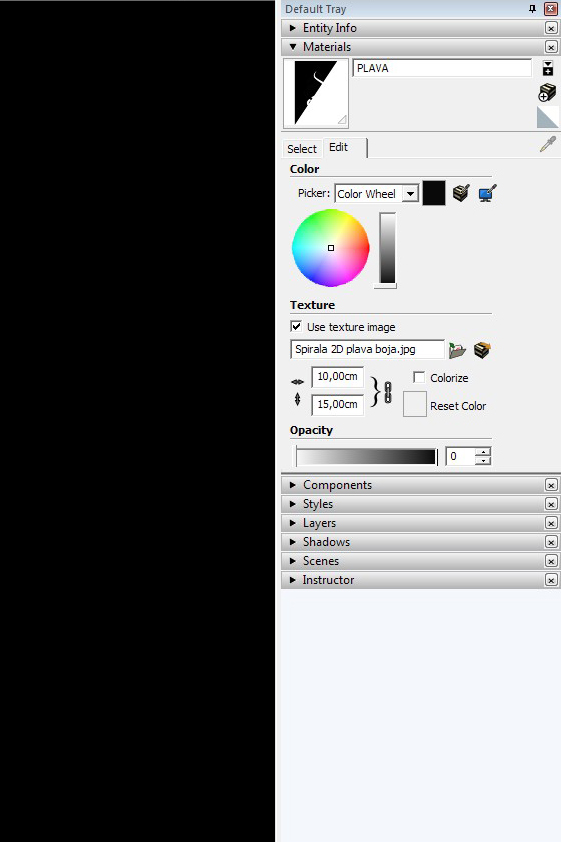Uncheck the Use texture image checkbox
Image resolution: width=561 pixels, height=842 pixels.
point(296,326)
